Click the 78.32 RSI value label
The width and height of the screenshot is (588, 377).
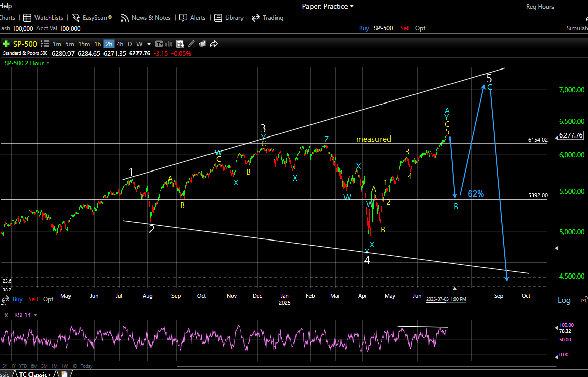(565, 331)
